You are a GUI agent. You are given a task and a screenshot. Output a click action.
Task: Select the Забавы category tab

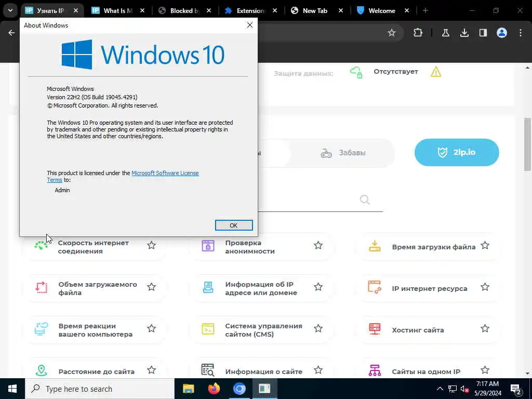coord(343,153)
